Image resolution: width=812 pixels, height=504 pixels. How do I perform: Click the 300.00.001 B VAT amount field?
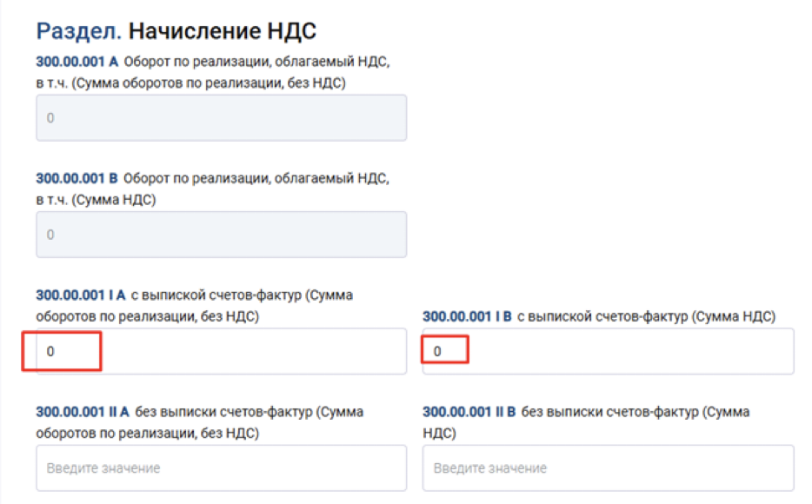point(221,235)
